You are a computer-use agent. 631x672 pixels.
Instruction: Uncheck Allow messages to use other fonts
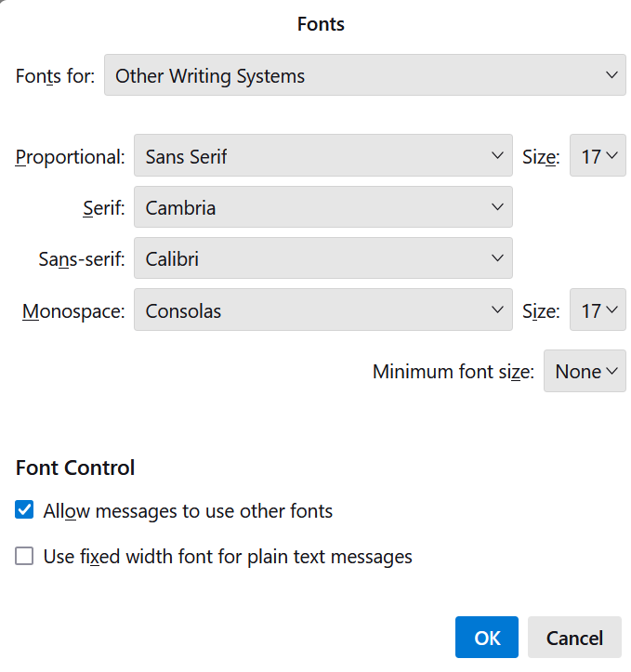click(x=24, y=509)
